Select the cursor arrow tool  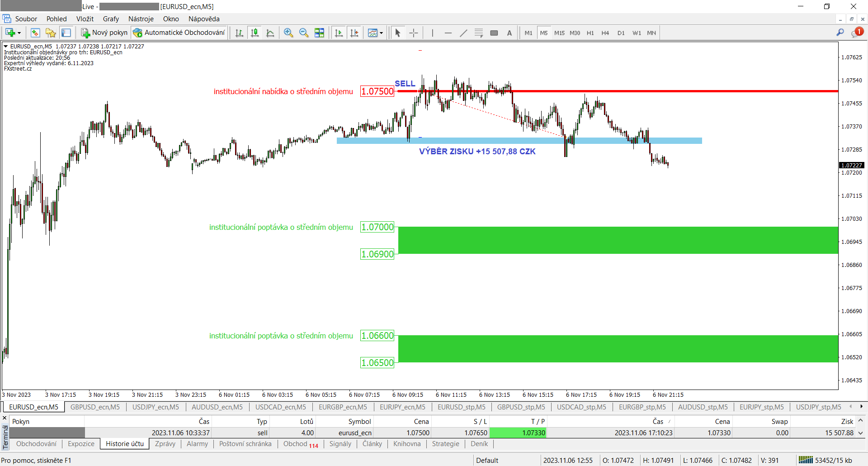pos(398,33)
